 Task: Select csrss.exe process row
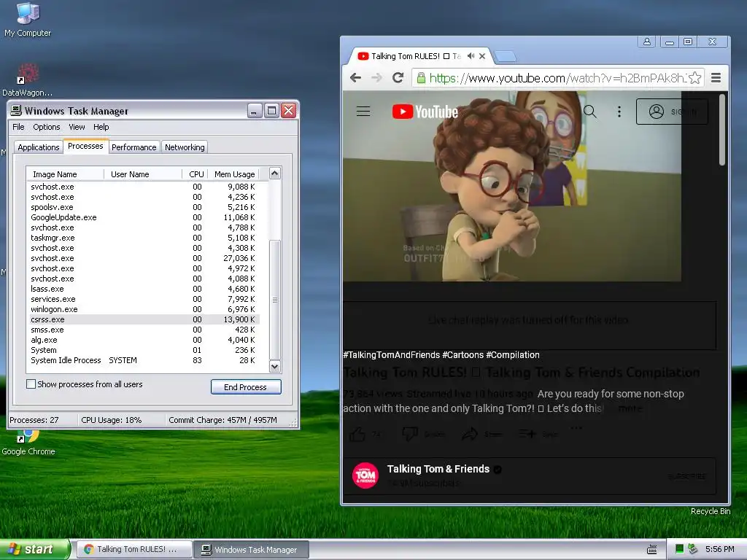[x=143, y=319]
